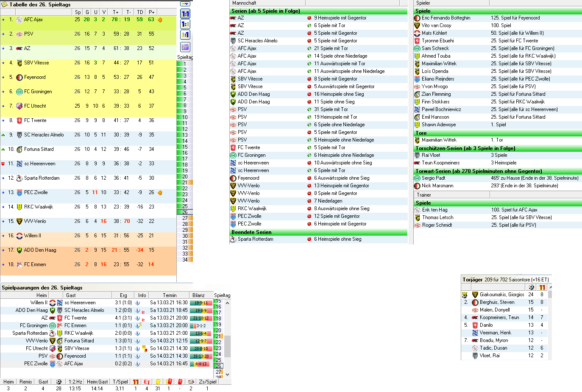Click Sergio Padt goalkeeper series entry
Viewport: 582px width, 392px height.
pos(433,178)
